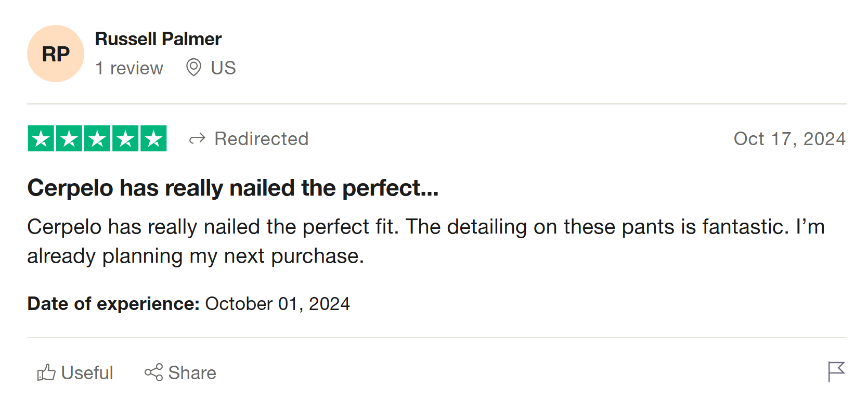The width and height of the screenshot is (868, 400).
Task: Click the location pin icon
Action: [x=193, y=68]
